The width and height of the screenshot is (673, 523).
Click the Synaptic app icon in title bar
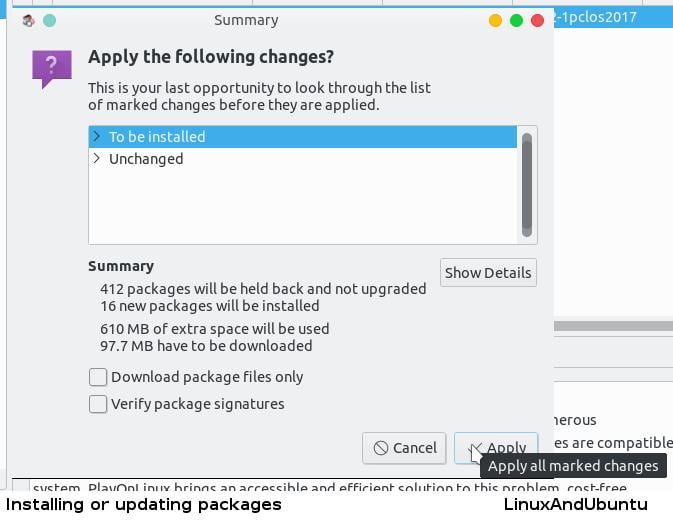pos(28,20)
